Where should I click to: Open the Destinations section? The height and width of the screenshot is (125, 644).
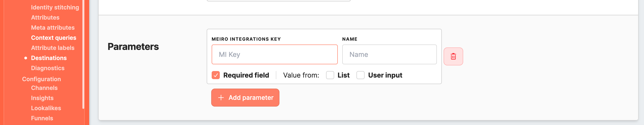[49, 58]
